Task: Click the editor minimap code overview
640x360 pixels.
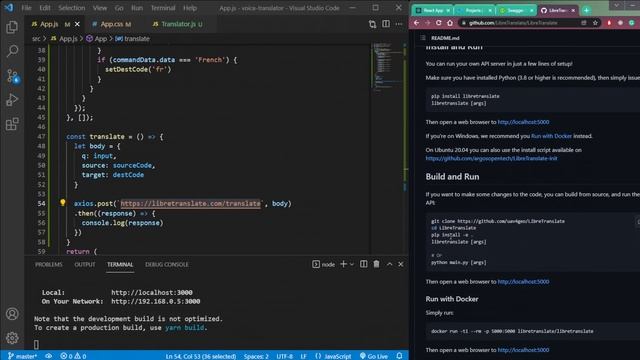Action: (x=388, y=67)
